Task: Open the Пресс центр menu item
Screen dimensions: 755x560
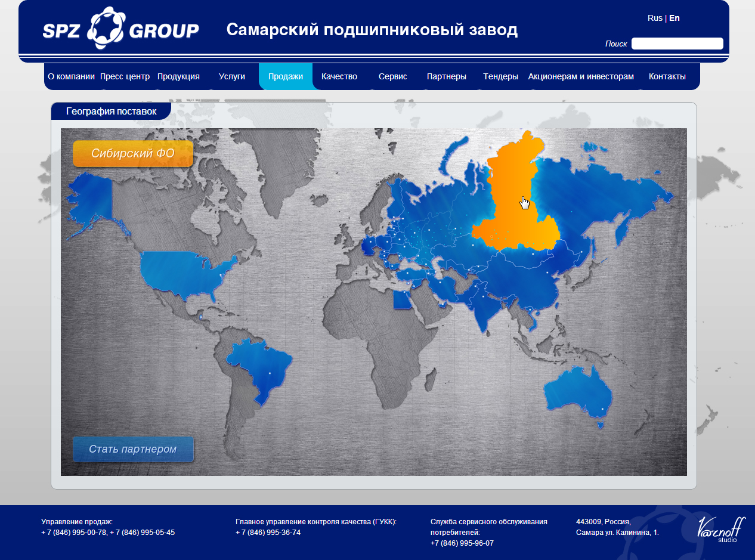Action: coord(125,76)
